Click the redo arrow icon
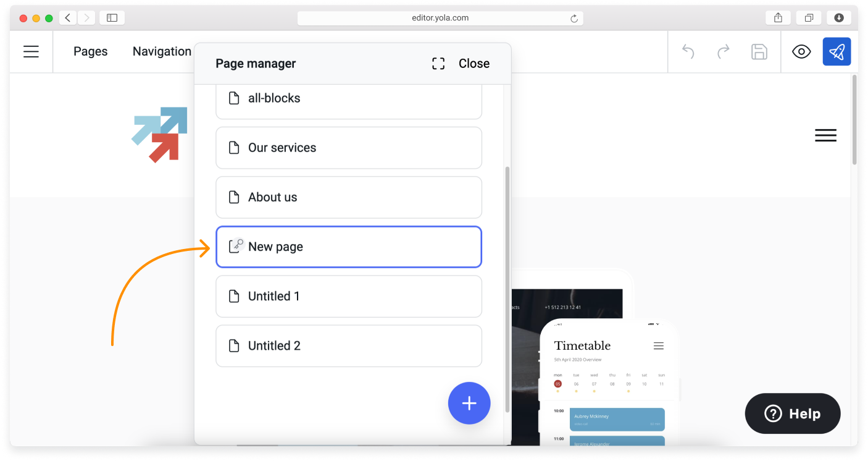This screenshot has width=868, height=461. 724,52
